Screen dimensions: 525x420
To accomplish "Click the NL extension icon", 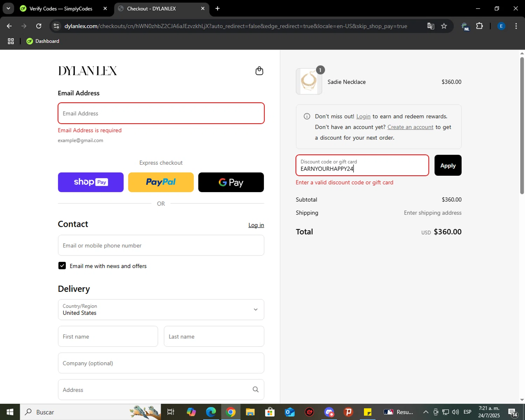I will pos(465,26).
